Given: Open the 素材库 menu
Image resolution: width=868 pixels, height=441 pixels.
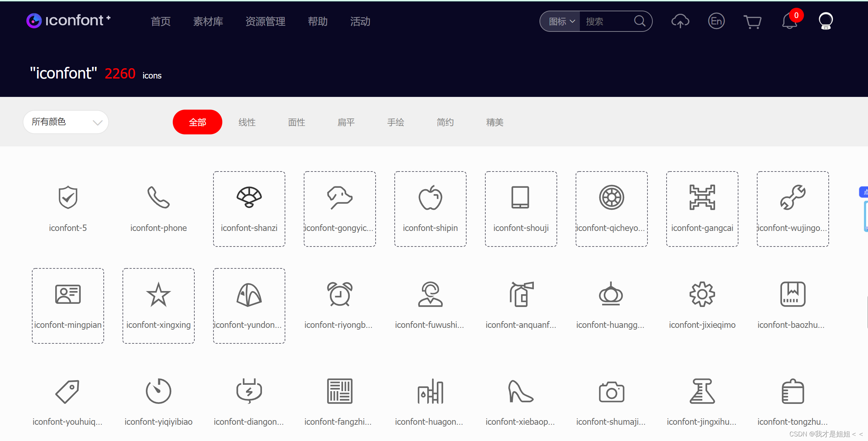Looking at the screenshot, I should (x=208, y=22).
